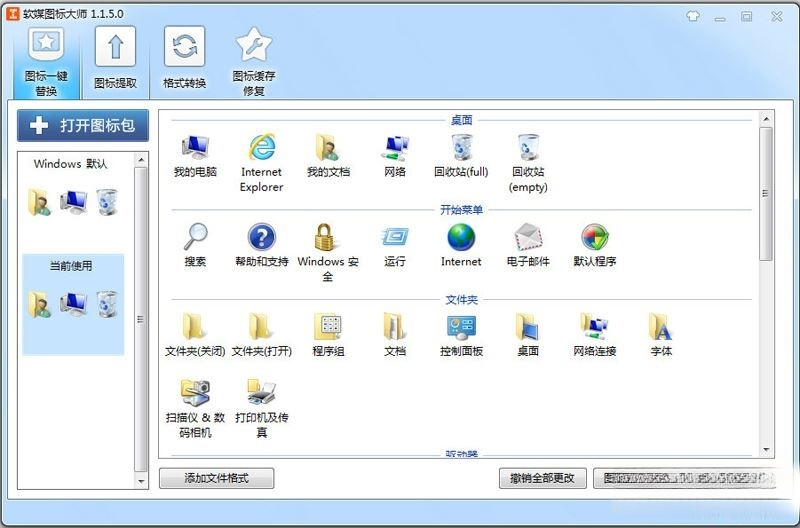Click the icon pack list scrollbar thumb
The image size is (800, 528).
[141, 319]
